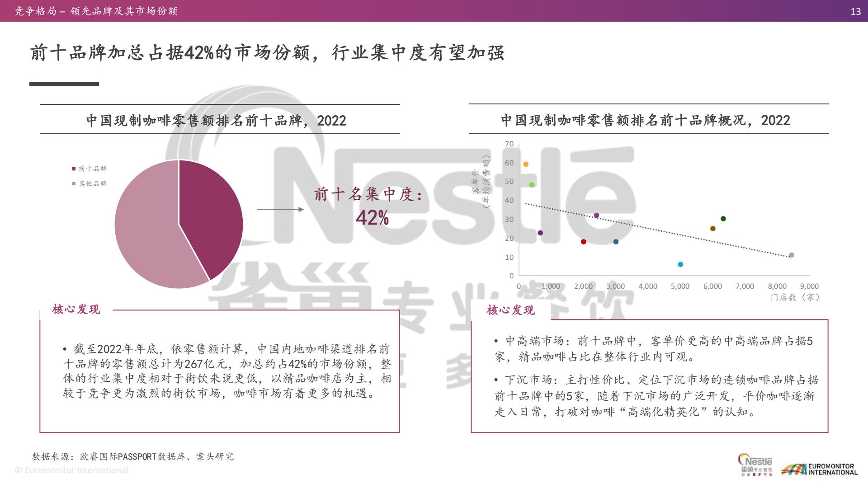The width and height of the screenshot is (868, 488).
Task: Click the © Euromonitor International copyright text
Action: tap(71, 470)
